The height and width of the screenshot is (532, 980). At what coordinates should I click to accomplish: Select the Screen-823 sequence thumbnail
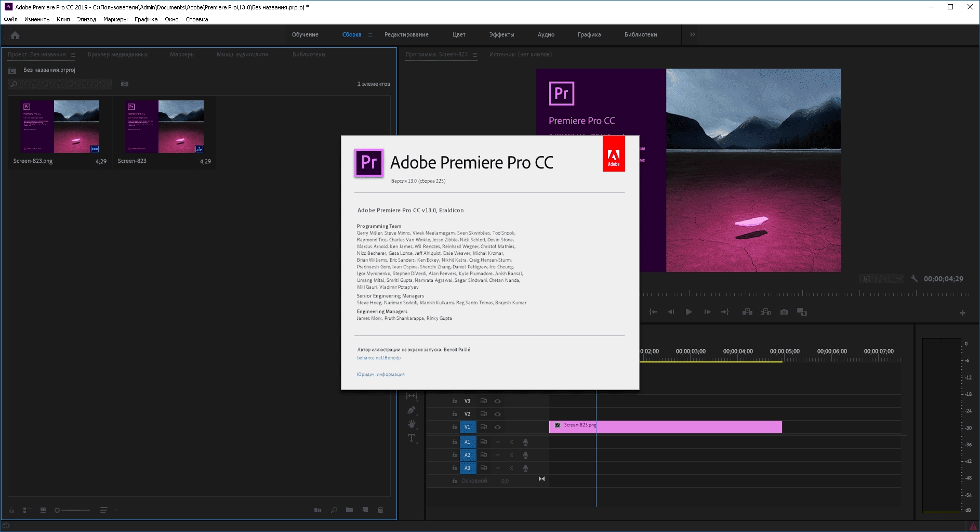[164, 126]
